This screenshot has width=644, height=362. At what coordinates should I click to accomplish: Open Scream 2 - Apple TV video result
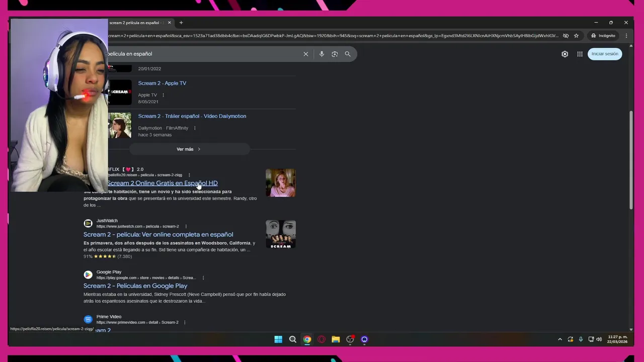tap(162, 83)
